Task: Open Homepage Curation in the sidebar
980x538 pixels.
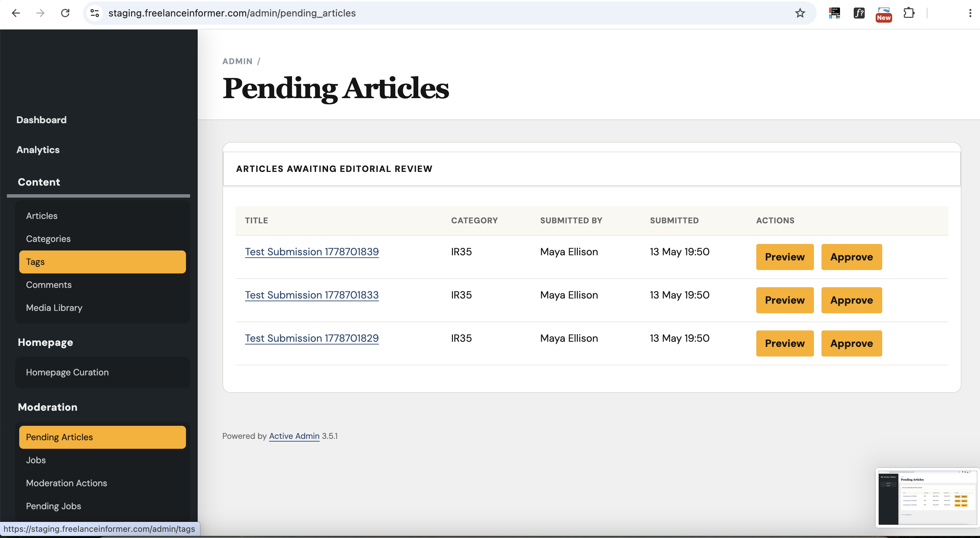Action: 102,372
